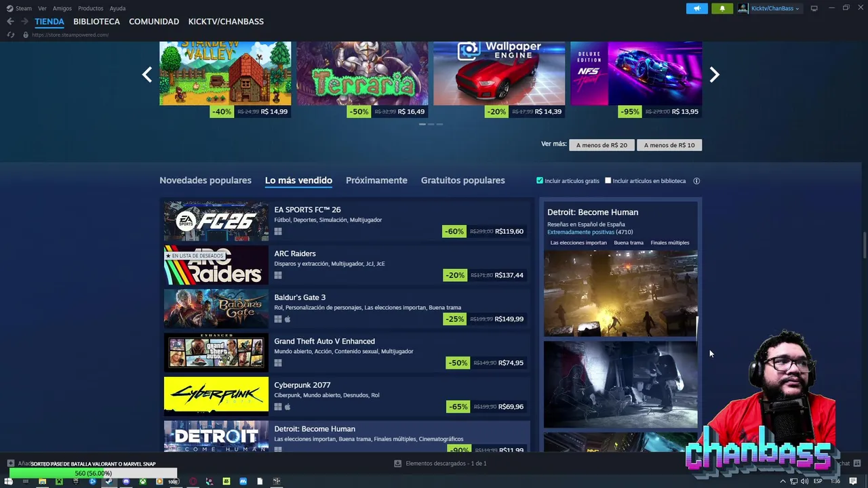Viewport: 868px width, 488px height.
Task: Open Discord from the taskbar
Action: click(126, 481)
